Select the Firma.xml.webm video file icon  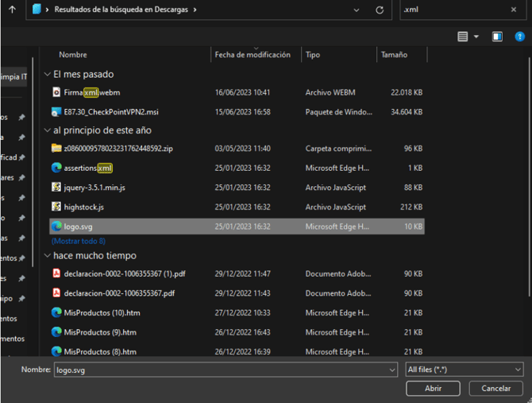(x=56, y=92)
